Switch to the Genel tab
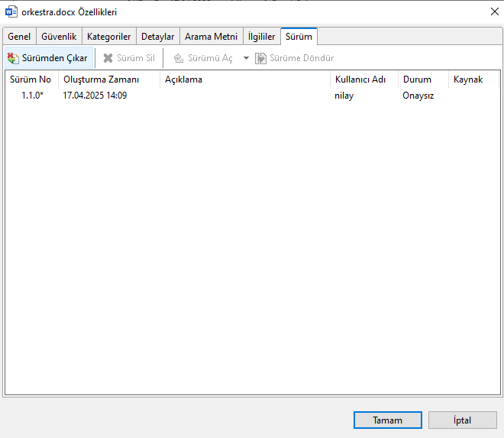Image resolution: width=504 pixels, height=438 pixels. 19,37
